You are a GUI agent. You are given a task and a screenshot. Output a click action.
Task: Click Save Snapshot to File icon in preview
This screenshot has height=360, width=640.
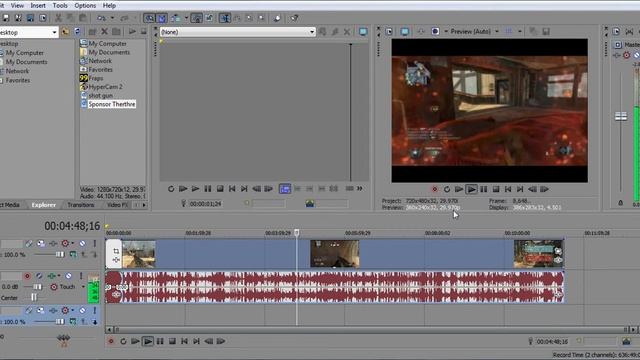coord(546,31)
